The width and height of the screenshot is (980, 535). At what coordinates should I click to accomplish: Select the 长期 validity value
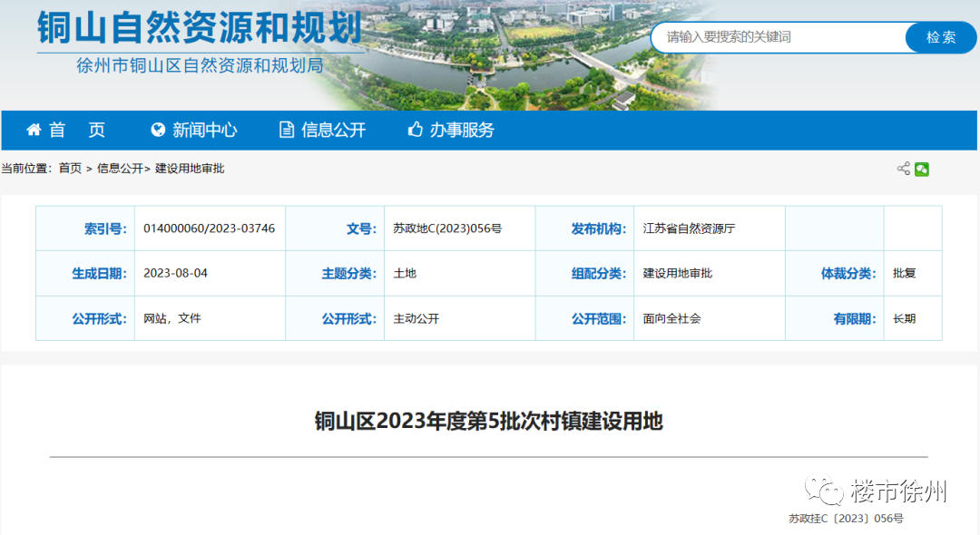(x=905, y=318)
